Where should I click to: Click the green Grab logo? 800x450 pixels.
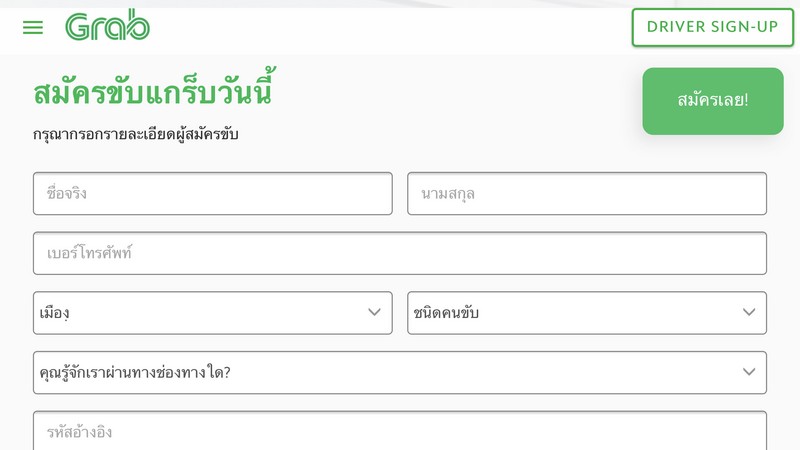[x=108, y=27]
